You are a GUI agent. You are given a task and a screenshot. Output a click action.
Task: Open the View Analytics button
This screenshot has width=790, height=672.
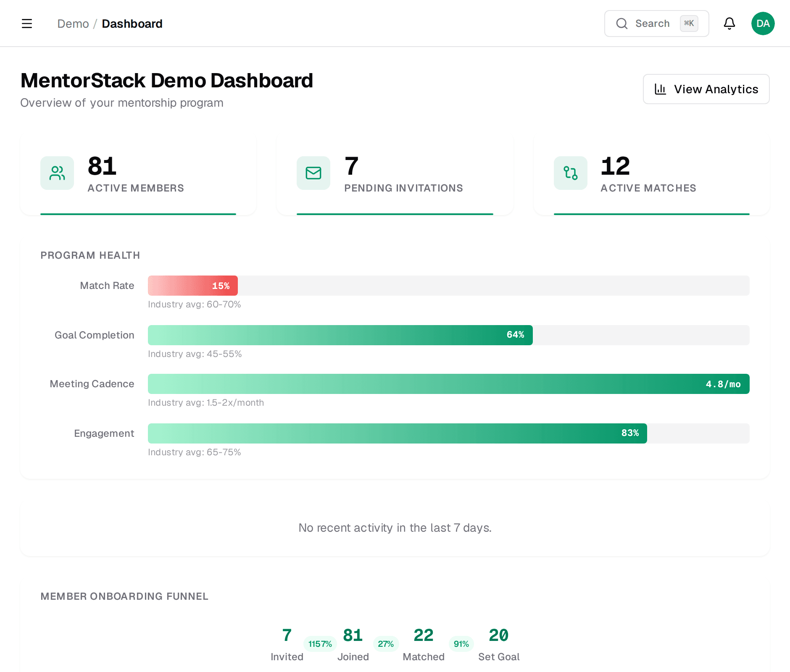706,89
